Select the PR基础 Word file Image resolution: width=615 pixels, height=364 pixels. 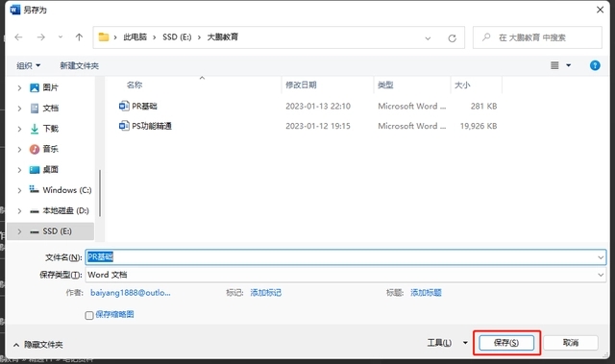pos(144,106)
